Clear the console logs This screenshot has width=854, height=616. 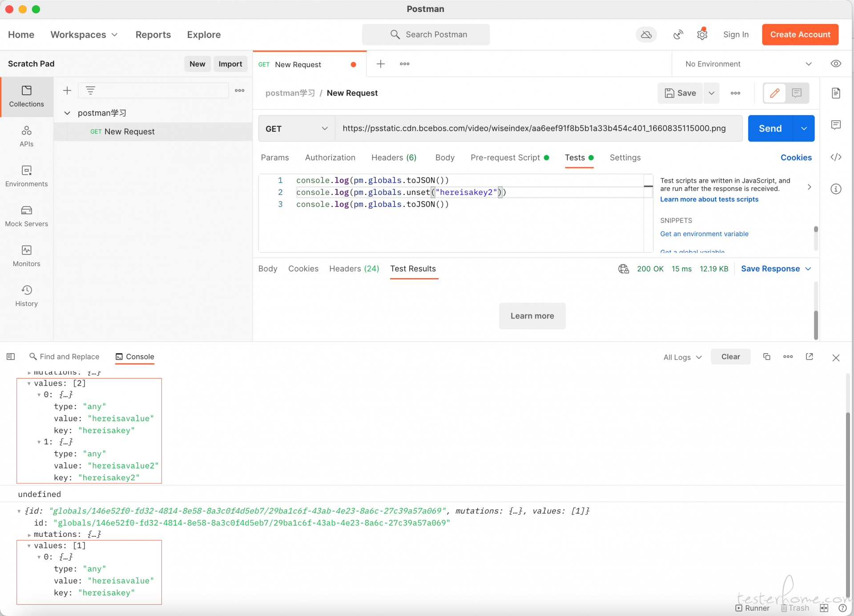pyautogui.click(x=730, y=357)
